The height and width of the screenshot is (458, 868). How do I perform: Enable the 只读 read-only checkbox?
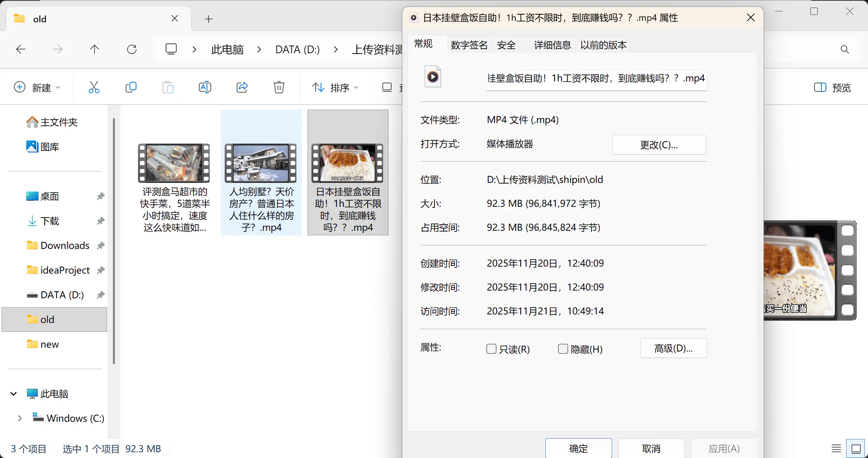tap(491, 349)
